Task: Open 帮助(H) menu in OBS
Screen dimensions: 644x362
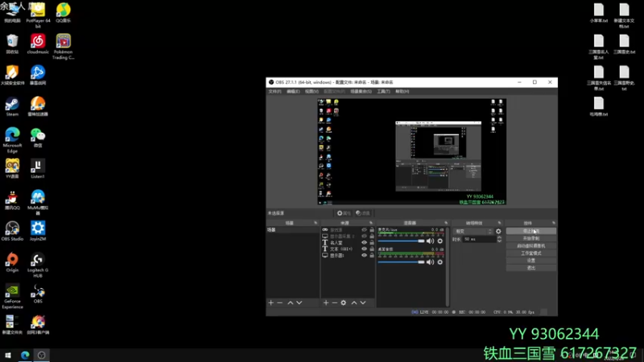Action: click(x=402, y=92)
